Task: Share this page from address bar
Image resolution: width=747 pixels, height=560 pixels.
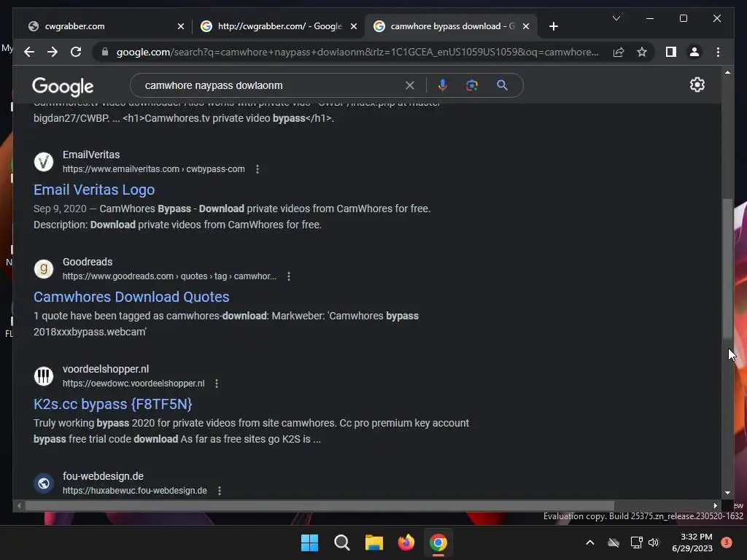Action: (619, 52)
